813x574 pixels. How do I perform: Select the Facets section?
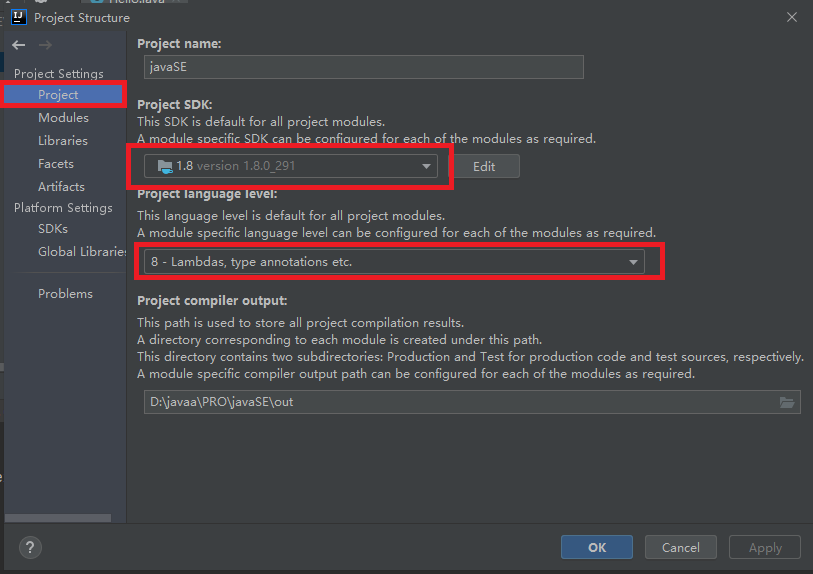pos(56,164)
